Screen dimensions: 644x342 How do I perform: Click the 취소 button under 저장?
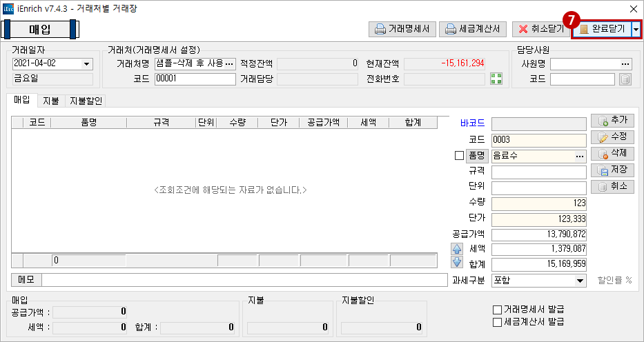click(x=612, y=187)
